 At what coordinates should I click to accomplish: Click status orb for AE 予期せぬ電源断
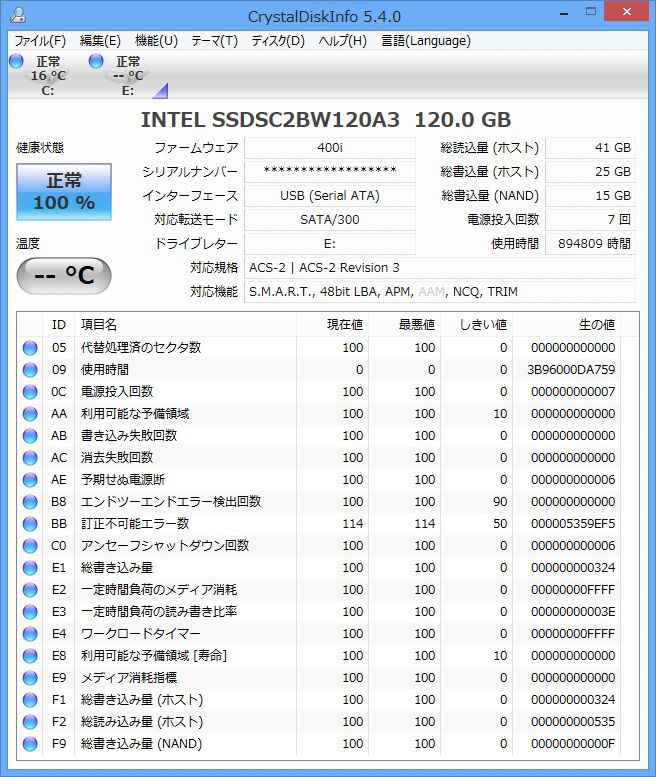click(x=30, y=480)
